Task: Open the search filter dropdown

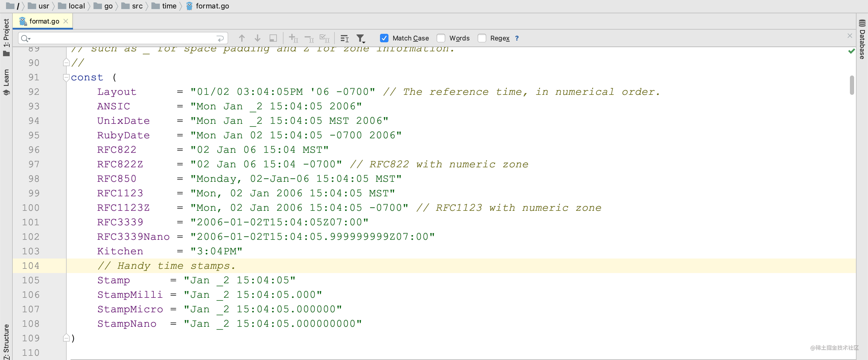Action: (x=360, y=38)
